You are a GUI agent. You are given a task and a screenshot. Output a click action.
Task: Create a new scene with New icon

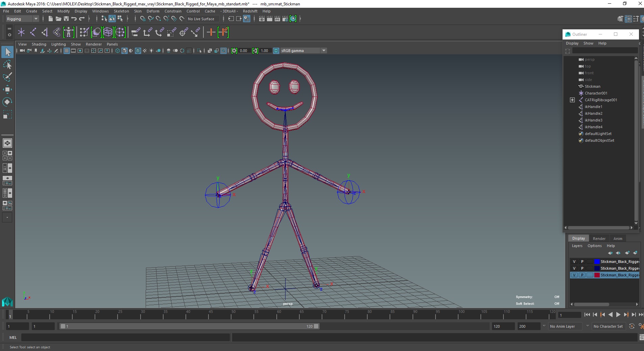[50, 19]
